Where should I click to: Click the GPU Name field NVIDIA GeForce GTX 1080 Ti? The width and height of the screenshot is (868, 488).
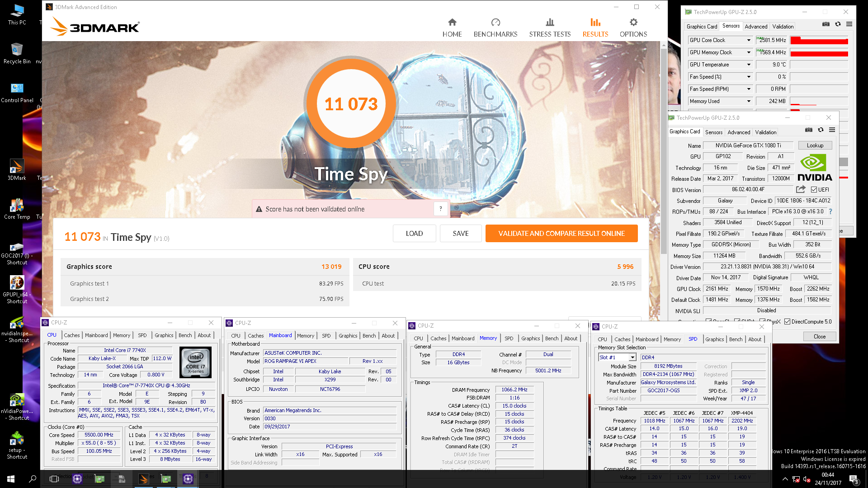(748, 145)
